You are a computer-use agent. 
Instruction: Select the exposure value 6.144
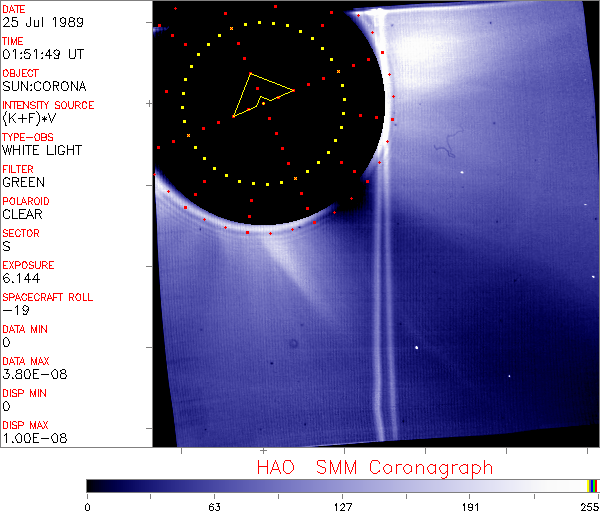(x=20, y=279)
